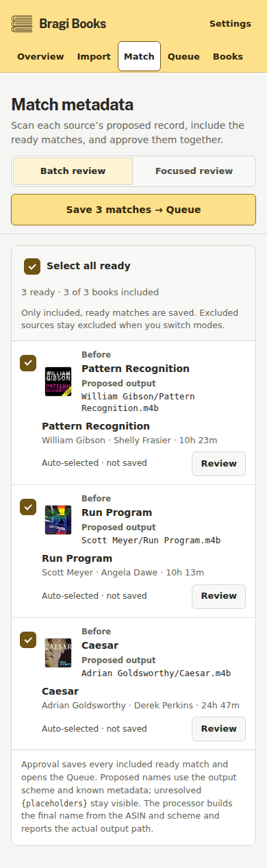Viewport: 267px width, 868px height.
Task: Go to the Queue tab
Action: coord(183,56)
